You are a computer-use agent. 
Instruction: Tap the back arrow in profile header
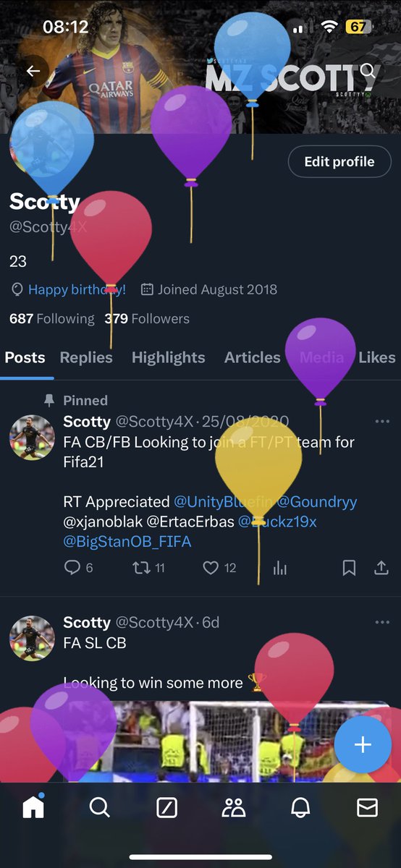[x=33, y=71]
